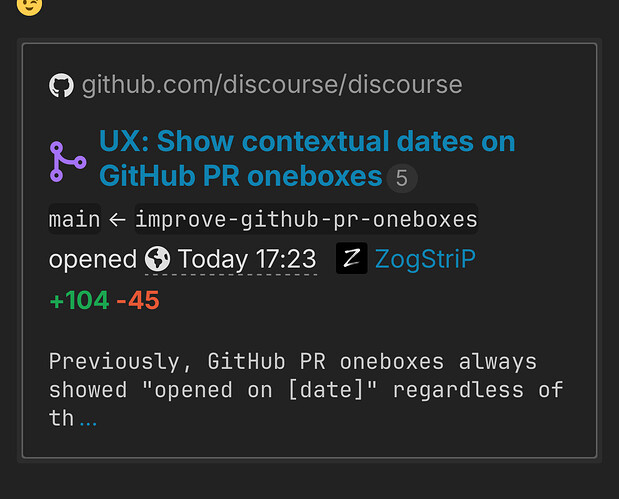Open the ZogStriP user profile link
This screenshot has width=619, height=499.
click(x=425, y=259)
